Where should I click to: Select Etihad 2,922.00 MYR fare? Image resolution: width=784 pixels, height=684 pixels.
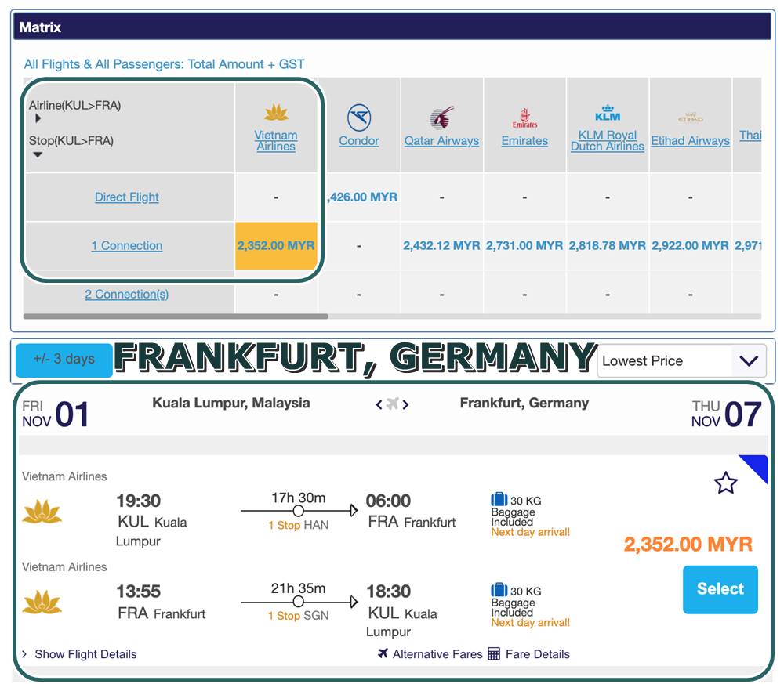(x=691, y=246)
